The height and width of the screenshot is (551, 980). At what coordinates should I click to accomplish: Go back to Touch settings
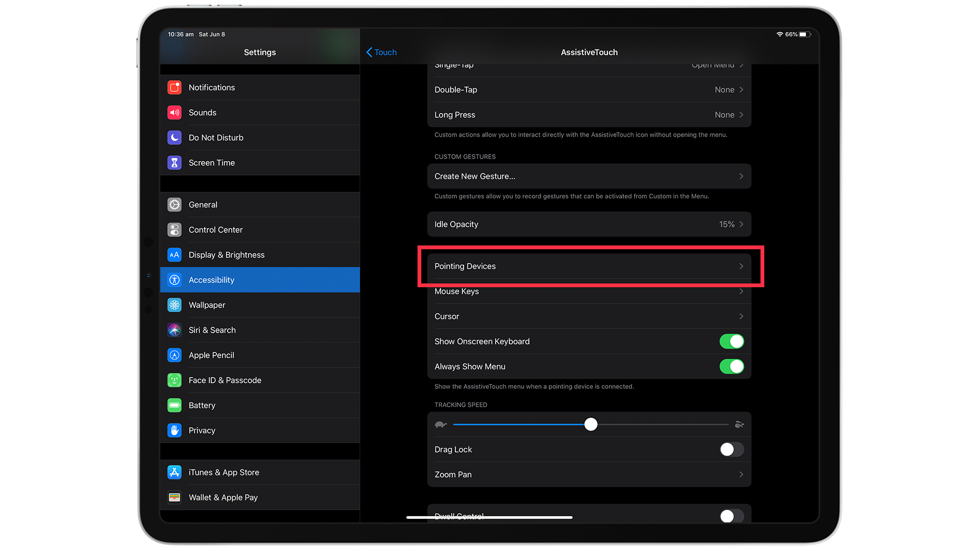381,52
